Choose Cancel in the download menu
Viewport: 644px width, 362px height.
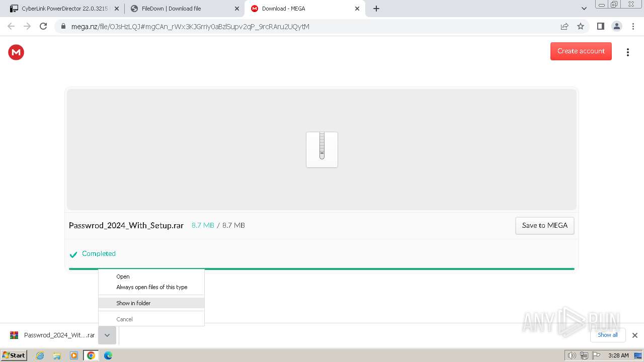coord(151,319)
